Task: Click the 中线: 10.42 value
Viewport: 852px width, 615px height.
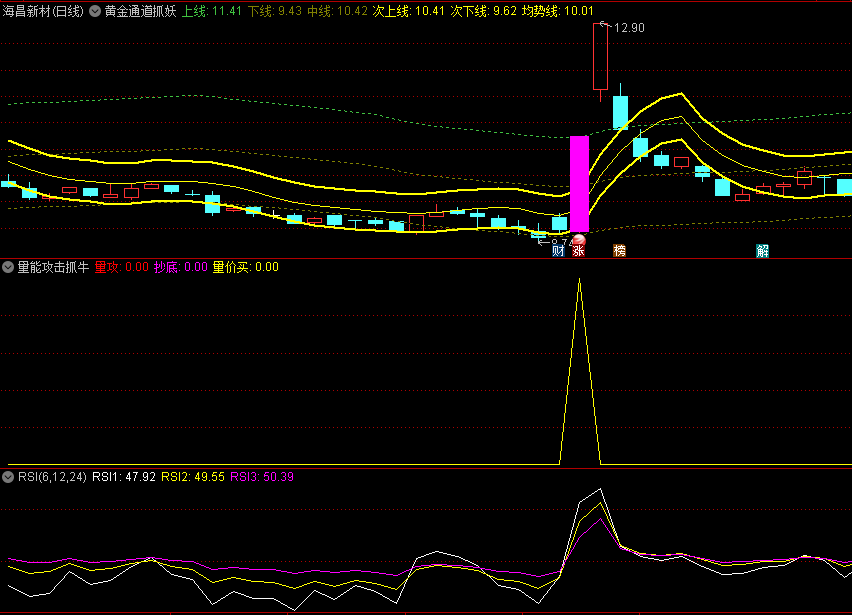Action: tap(337, 11)
